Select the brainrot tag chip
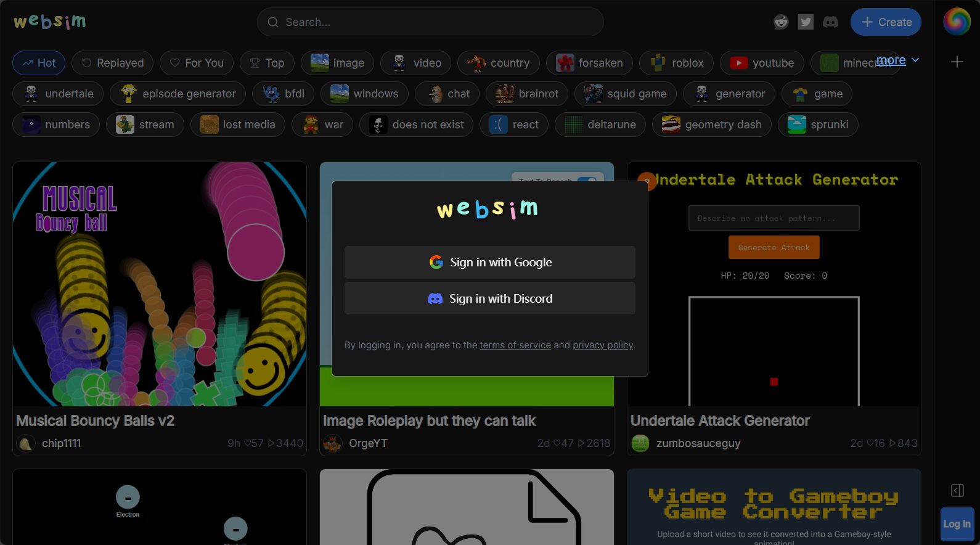The height and width of the screenshot is (545, 980). [527, 94]
